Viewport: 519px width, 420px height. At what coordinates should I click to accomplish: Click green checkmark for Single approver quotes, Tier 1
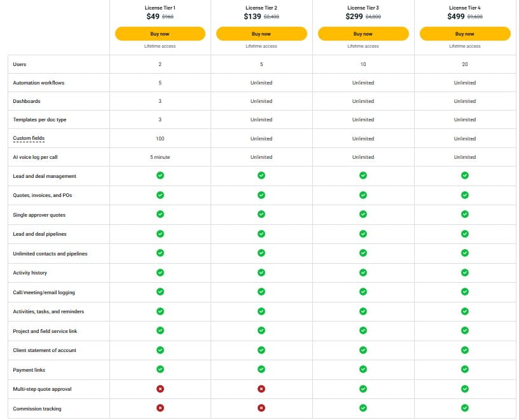(160, 215)
